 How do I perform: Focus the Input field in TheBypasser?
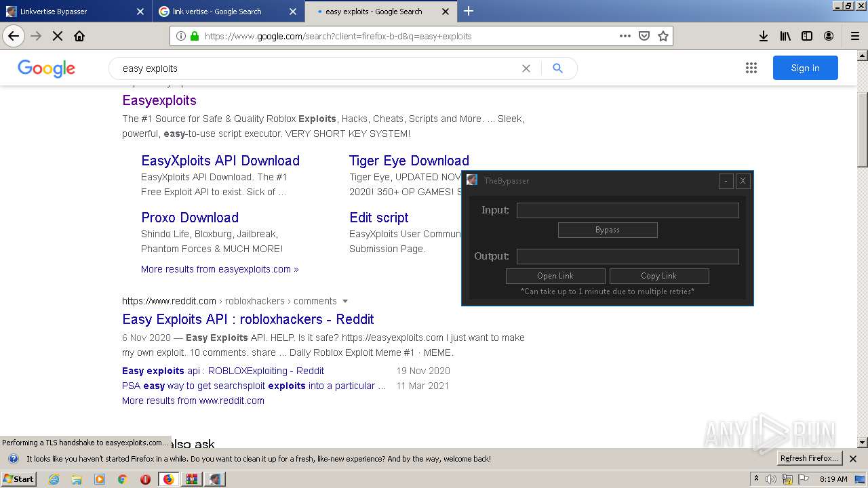pyautogui.click(x=628, y=210)
